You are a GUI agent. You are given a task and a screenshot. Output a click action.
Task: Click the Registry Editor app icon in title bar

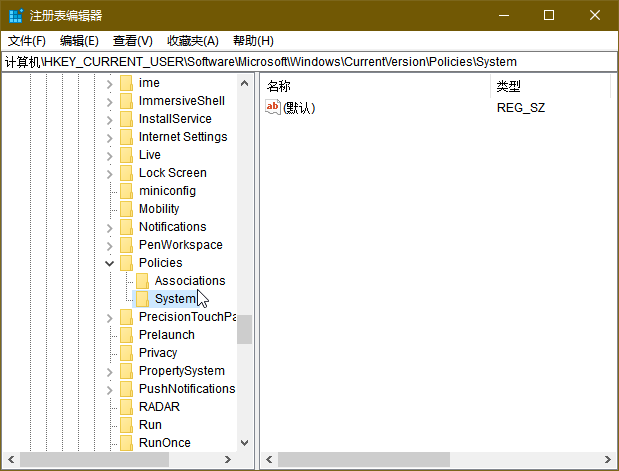click(x=16, y=16)
